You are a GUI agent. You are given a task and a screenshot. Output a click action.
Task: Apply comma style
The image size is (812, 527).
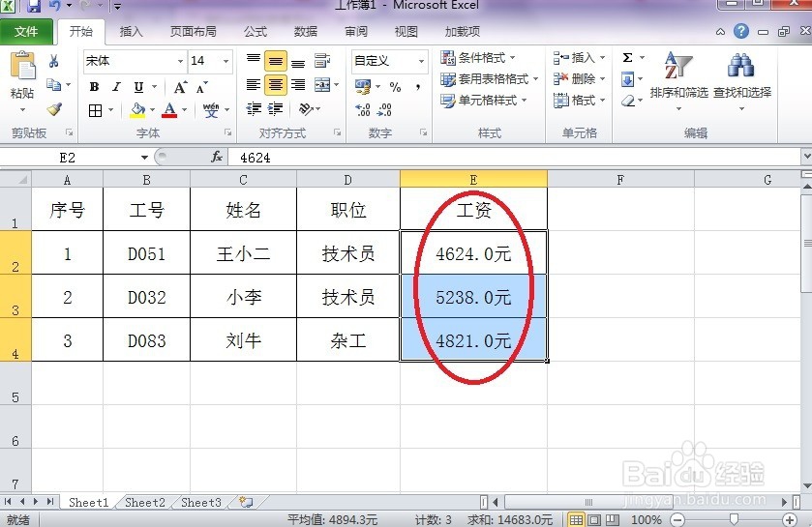(x=417, y=87)
